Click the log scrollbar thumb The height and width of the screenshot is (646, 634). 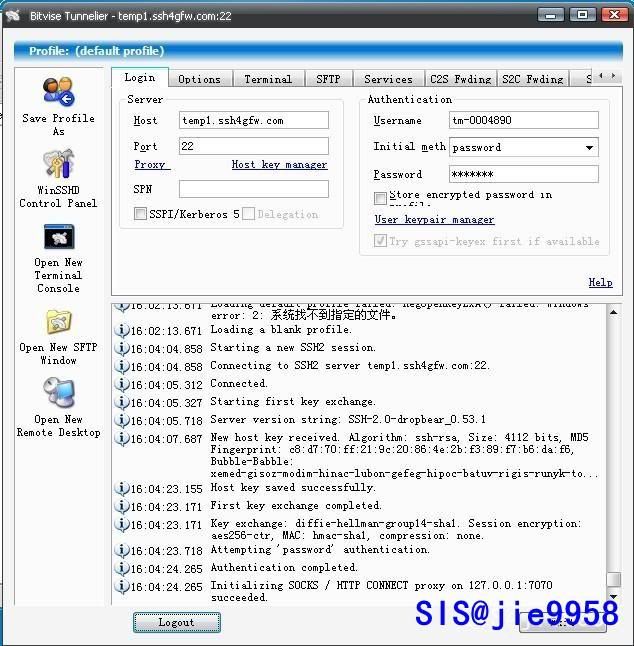(613, 579)
